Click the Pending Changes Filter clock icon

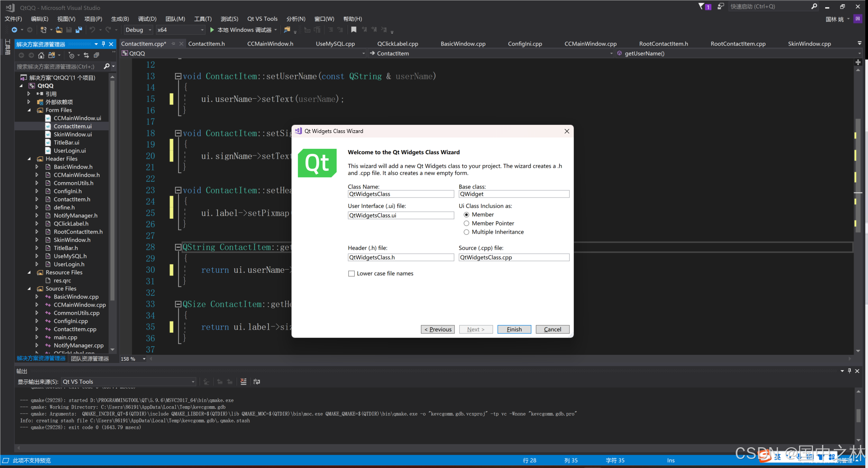71,55
